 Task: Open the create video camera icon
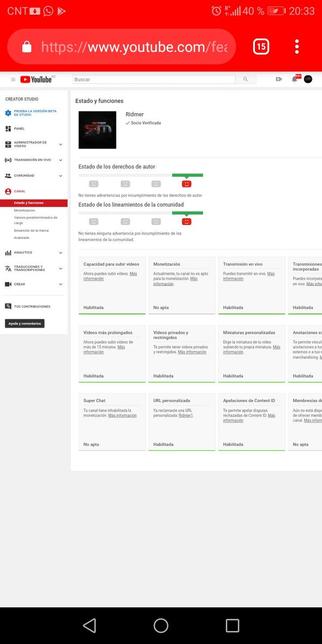[279, 79]
